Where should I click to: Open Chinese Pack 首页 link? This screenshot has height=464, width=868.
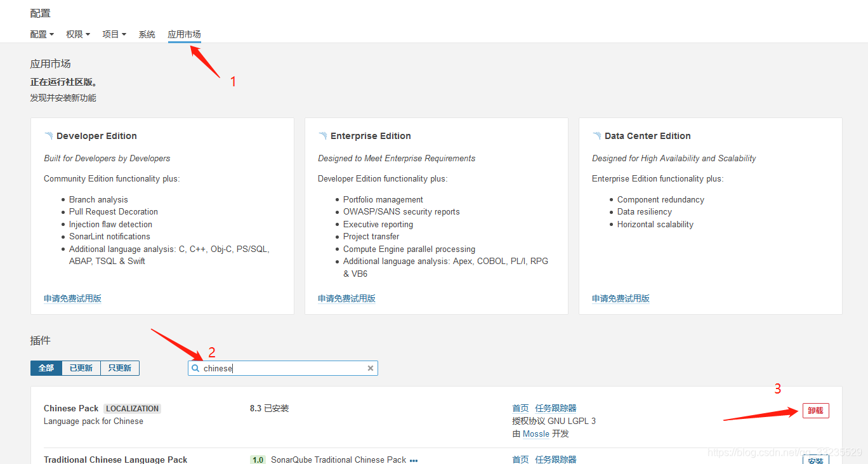pyautogui.click(x=520, y=408)
